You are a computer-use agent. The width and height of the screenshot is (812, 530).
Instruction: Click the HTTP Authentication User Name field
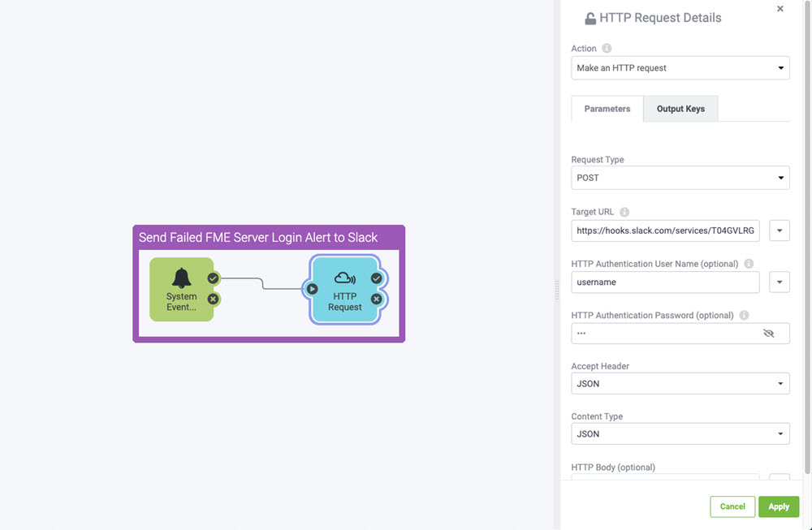(666, 282)
